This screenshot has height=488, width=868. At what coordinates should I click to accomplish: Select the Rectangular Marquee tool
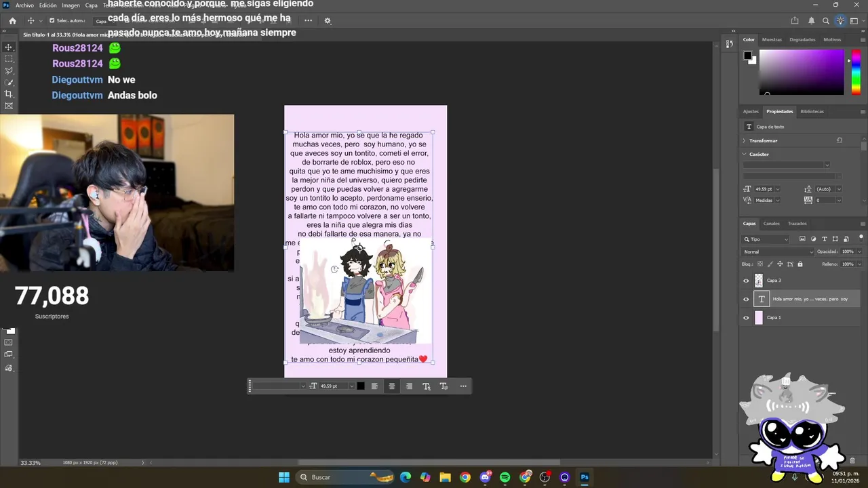click(x=9, y=59)
